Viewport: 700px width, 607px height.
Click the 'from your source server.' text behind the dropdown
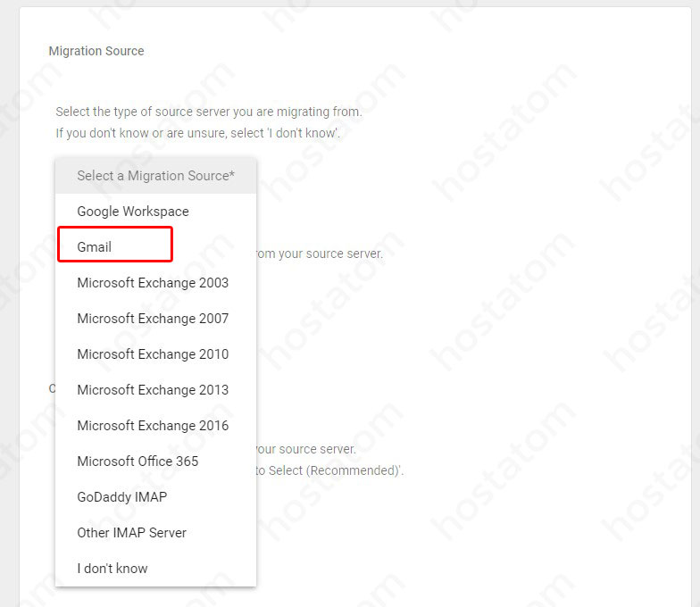click(320, 254)
